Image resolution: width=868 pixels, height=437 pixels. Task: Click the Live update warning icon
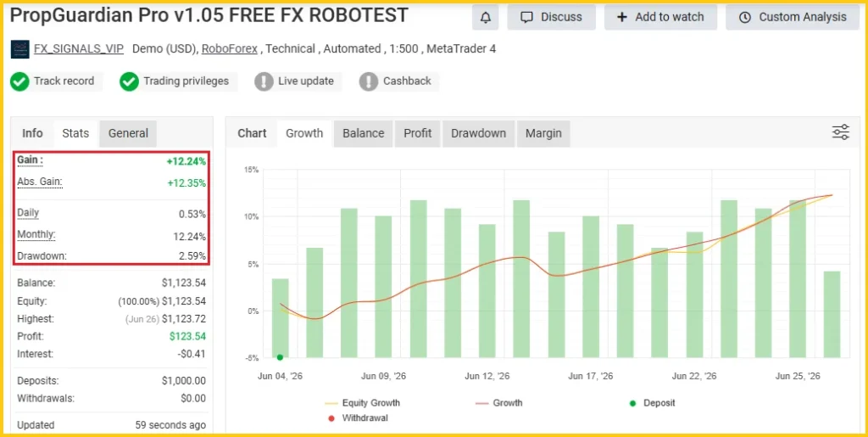[264, 81]
